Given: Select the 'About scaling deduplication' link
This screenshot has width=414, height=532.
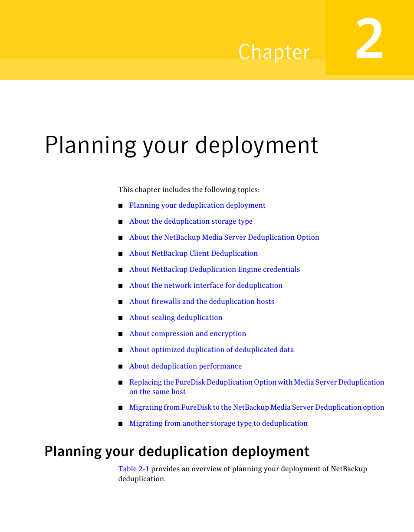Looking at the screenshot, I should click(176, 318).
